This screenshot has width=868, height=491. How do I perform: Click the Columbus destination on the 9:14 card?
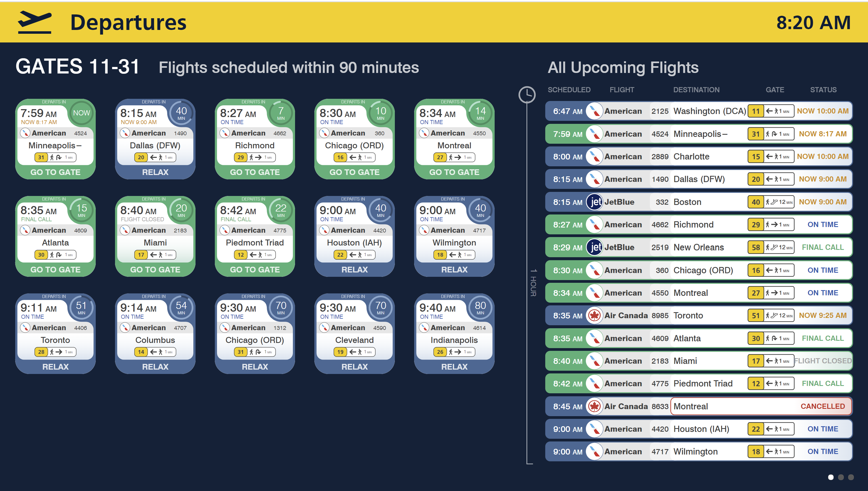[155, 340]
